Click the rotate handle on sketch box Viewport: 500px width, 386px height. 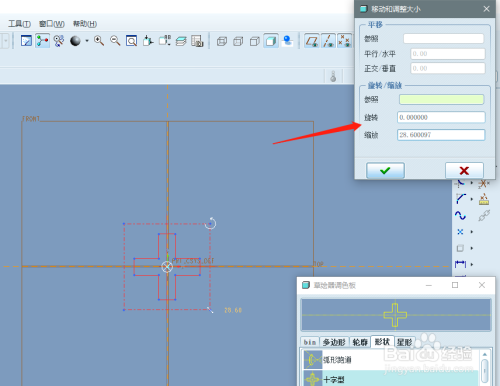pyautogui.click(x=211, y=223)
